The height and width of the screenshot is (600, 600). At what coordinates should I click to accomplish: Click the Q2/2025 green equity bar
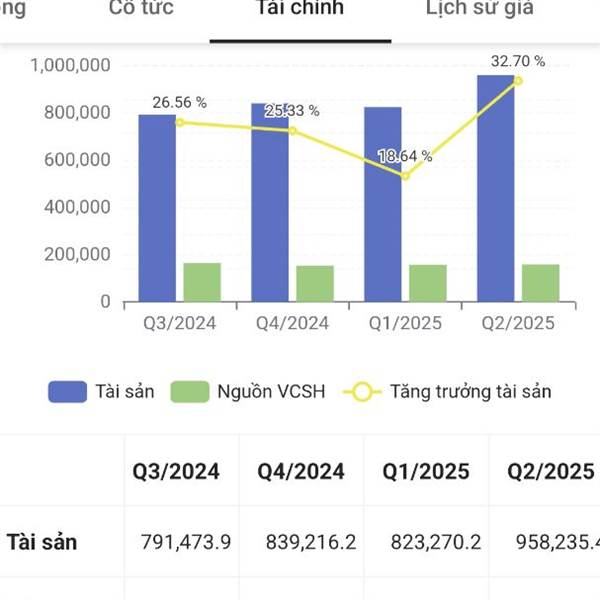pos(540,283)
